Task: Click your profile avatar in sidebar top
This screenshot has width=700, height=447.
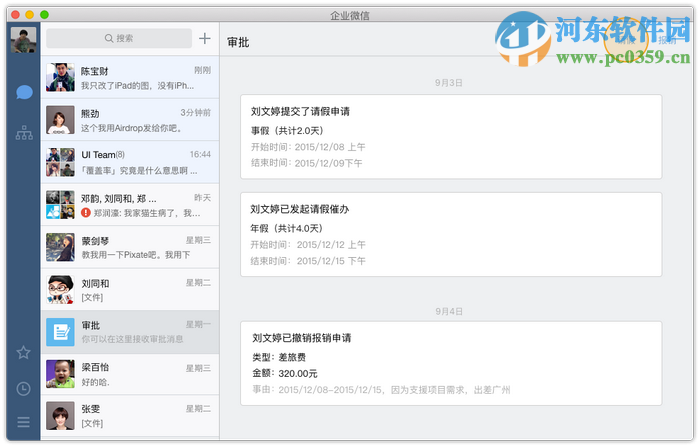Action: [x=23, y=40]
